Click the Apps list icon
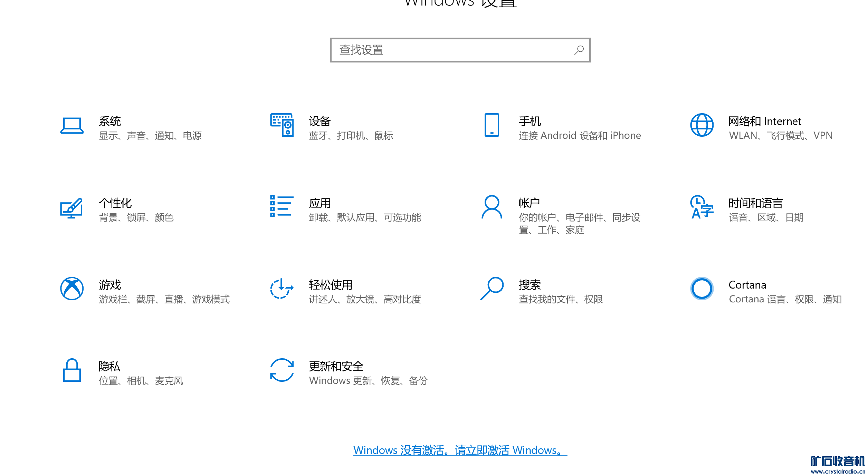 282,206
